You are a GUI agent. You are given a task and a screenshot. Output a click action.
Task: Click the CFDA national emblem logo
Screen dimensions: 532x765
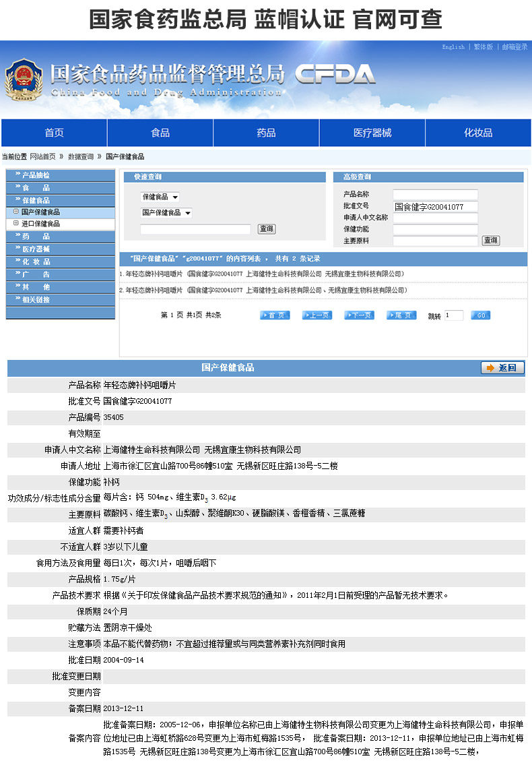coord(24,80)
